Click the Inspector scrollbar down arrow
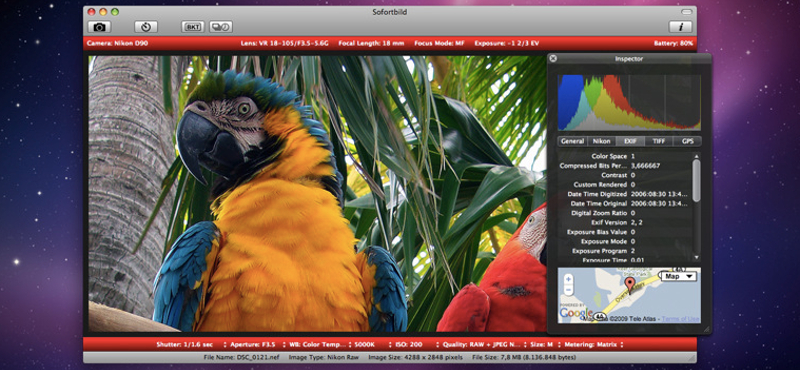 pyautogui.click(x=696, y=259)
